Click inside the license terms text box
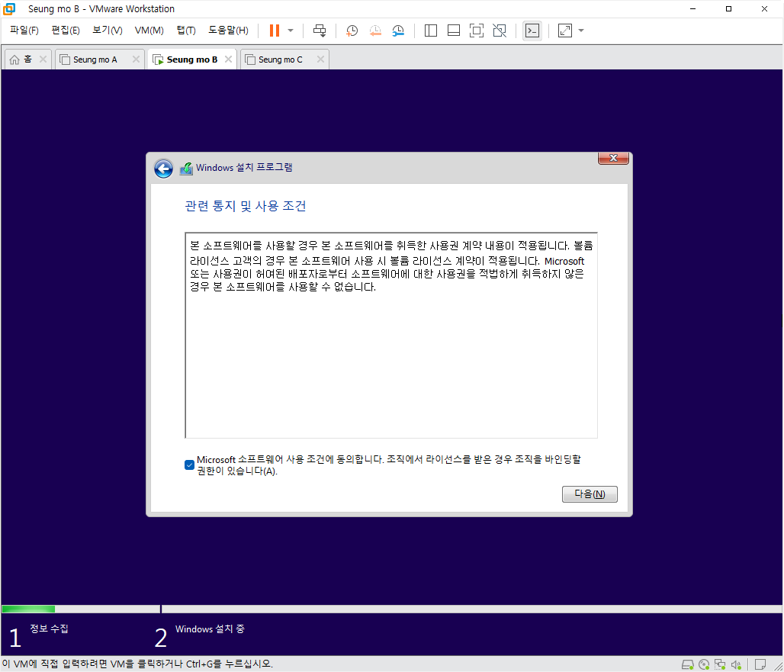Image resolution: width=784 pixels, height=672 pixels. [x=391, y=335]
